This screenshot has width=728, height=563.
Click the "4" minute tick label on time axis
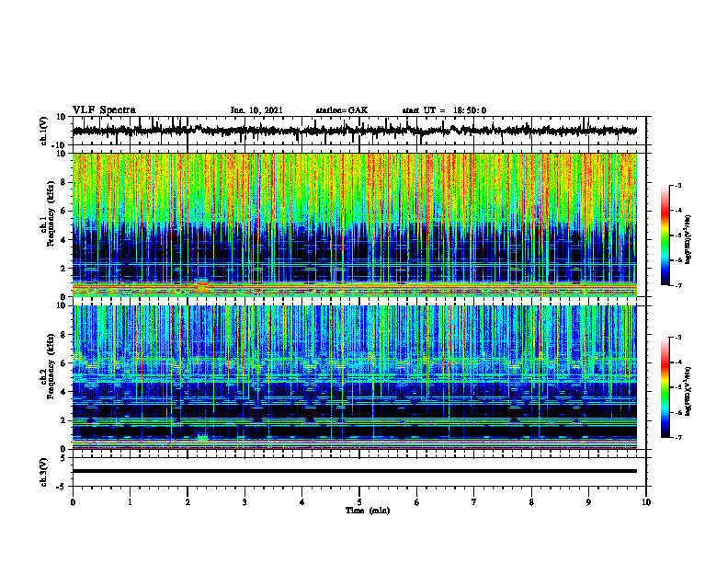(x=302, y=502)
